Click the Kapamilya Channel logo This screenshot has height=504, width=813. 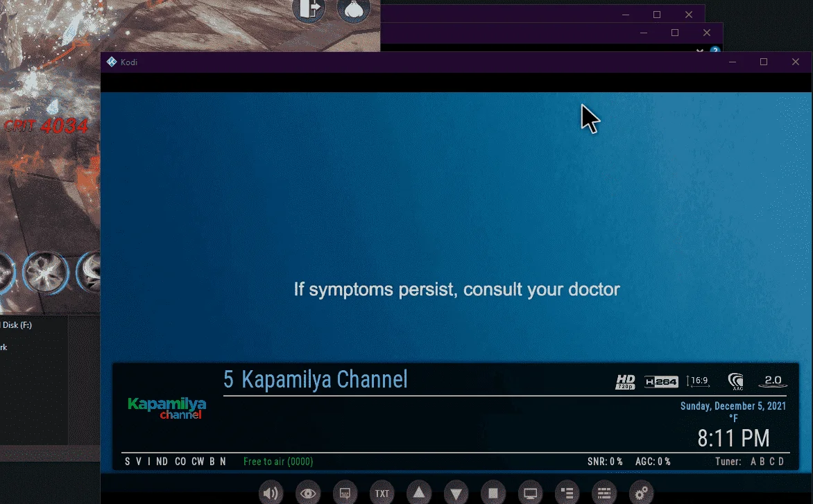(167, 408)
